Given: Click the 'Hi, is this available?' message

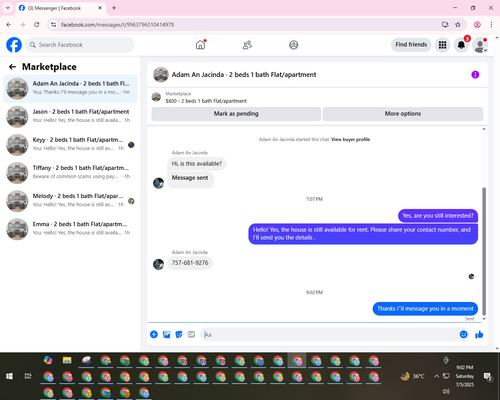Looking at the screenshot, I should click(196, 164).
